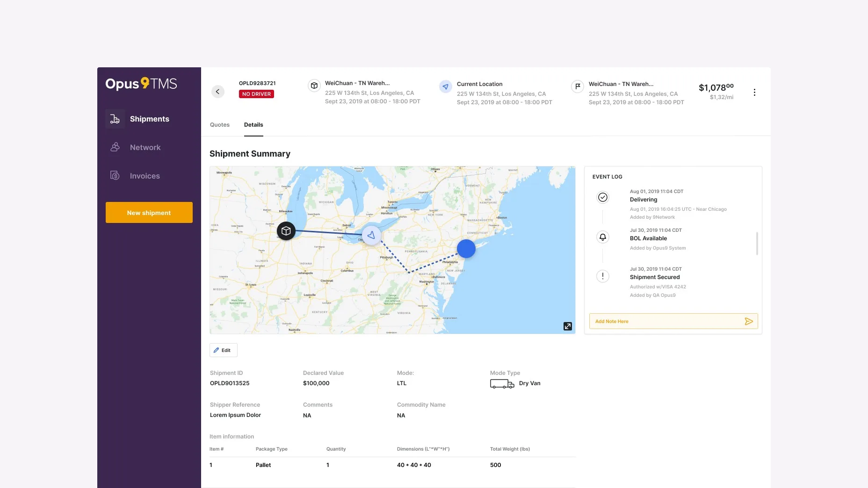The width and height of the screenshot is (868, 488).
Task: Click the BOL Available event title
Action: (x=648, y=238)
